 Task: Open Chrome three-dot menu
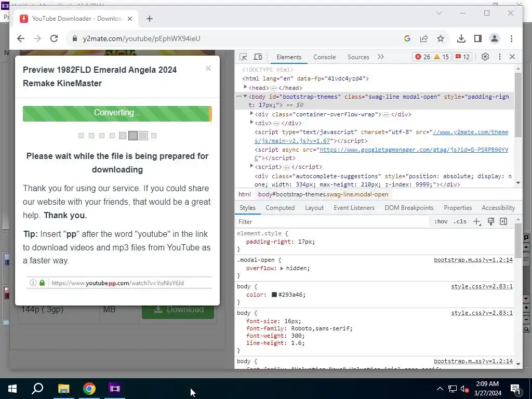click(511, 38)
